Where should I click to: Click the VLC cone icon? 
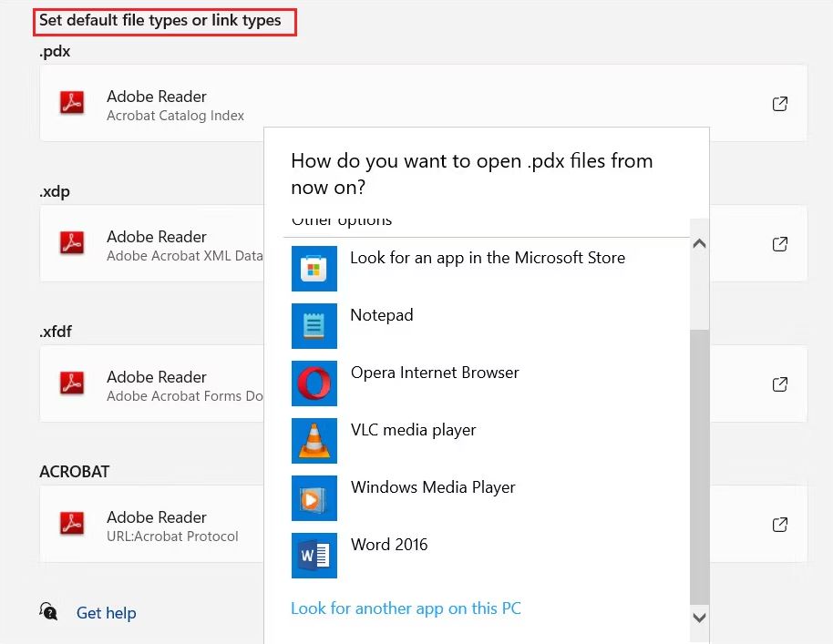[x=314, y=440]
